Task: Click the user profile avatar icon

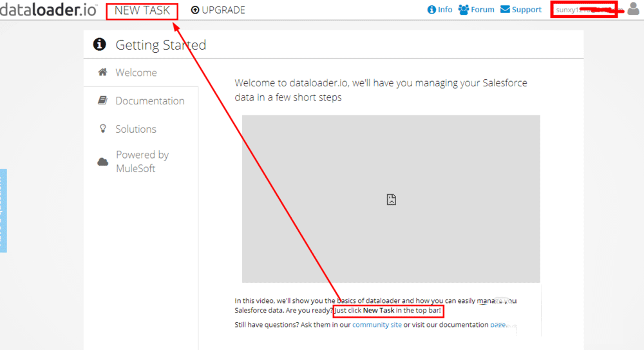Action: pyautogui.click(x=633, y=9)
